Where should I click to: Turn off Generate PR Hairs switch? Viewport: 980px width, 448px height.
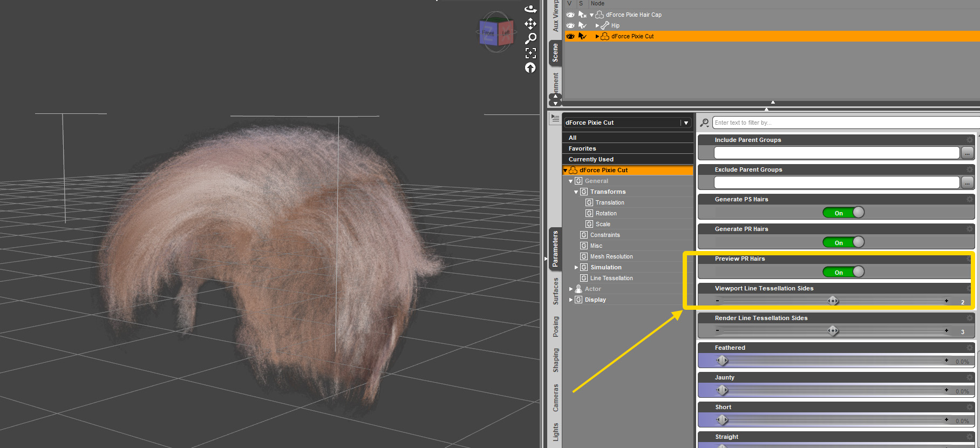point(843,242)
